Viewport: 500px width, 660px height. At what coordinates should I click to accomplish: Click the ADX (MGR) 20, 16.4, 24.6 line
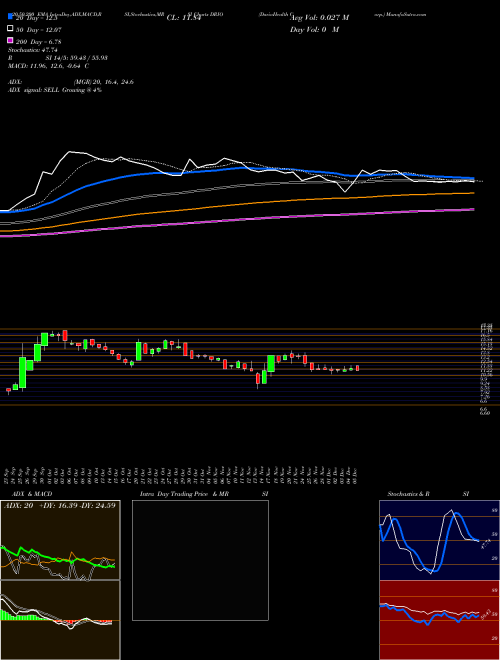(71, 82)
